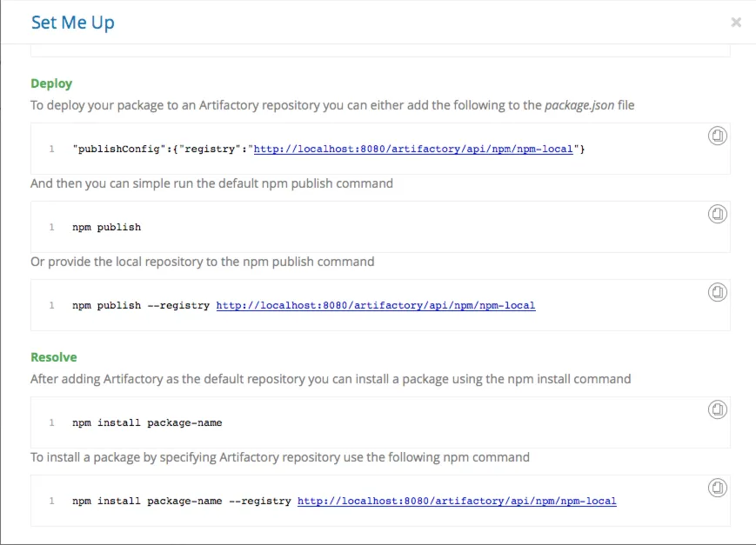Screen dimensions: 756x545
Task: Close the Set Me Up dialog
Action: coord(736,23)
